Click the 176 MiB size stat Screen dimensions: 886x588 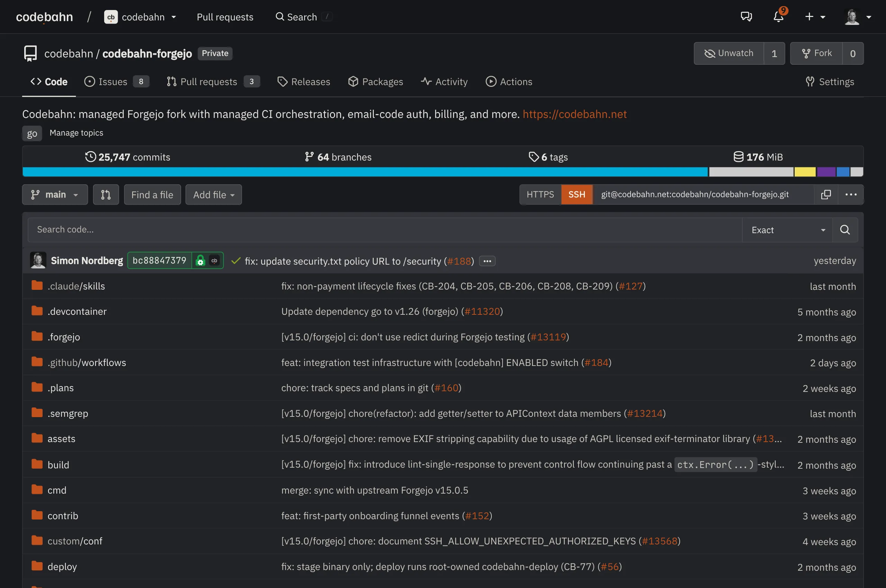tap(758, 157)
